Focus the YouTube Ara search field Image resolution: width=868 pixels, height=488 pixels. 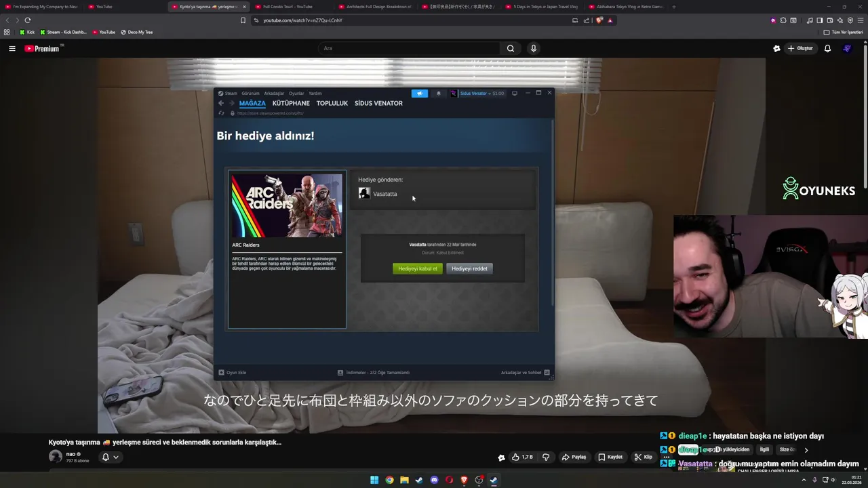410,48
